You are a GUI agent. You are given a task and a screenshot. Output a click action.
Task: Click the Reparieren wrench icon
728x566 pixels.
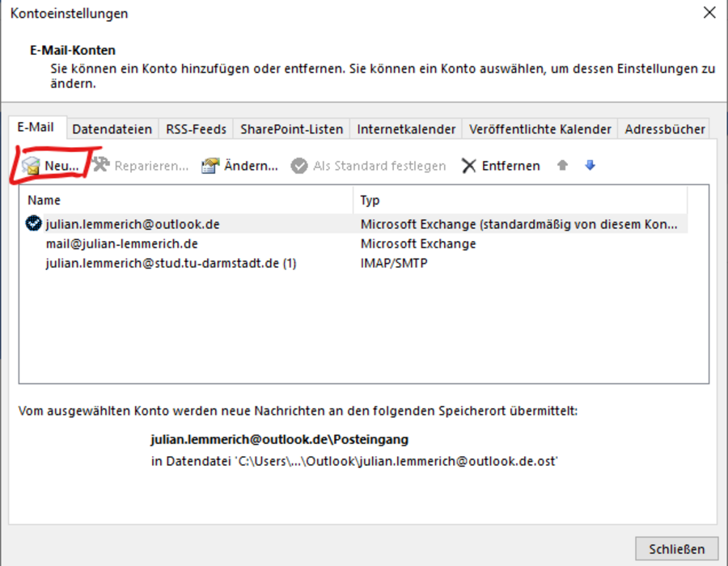tap(101, 165)
